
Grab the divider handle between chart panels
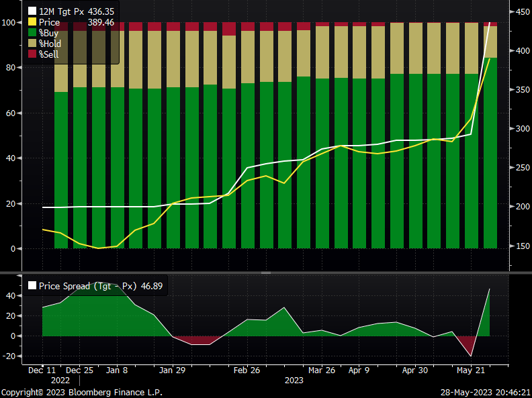(265, 273)
